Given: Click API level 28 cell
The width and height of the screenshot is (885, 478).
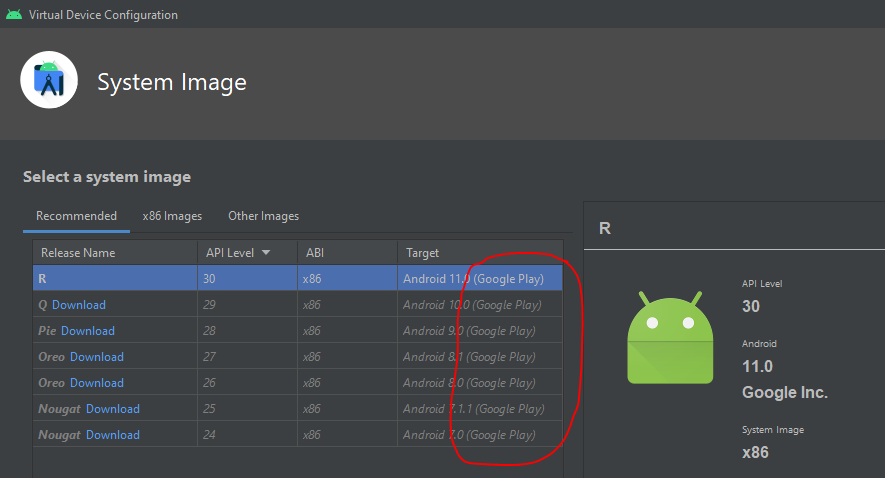Looking at the screenshot, I should (247, 331).
